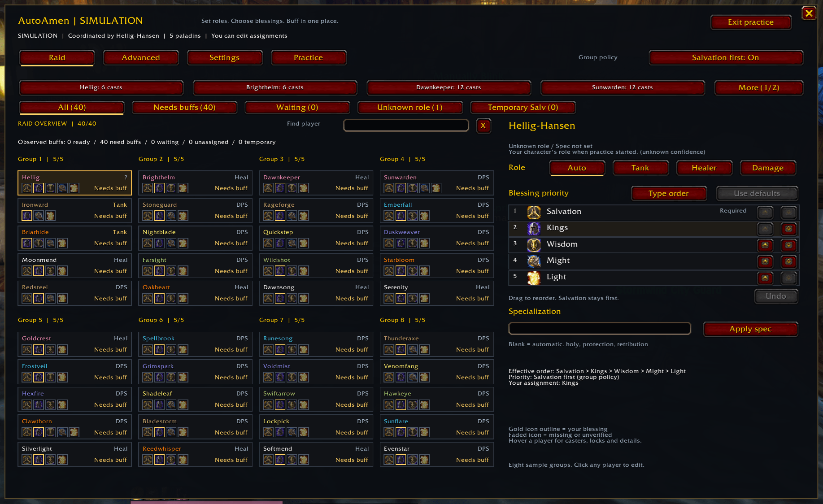Select the Moonmend player card

coord(74,265)
